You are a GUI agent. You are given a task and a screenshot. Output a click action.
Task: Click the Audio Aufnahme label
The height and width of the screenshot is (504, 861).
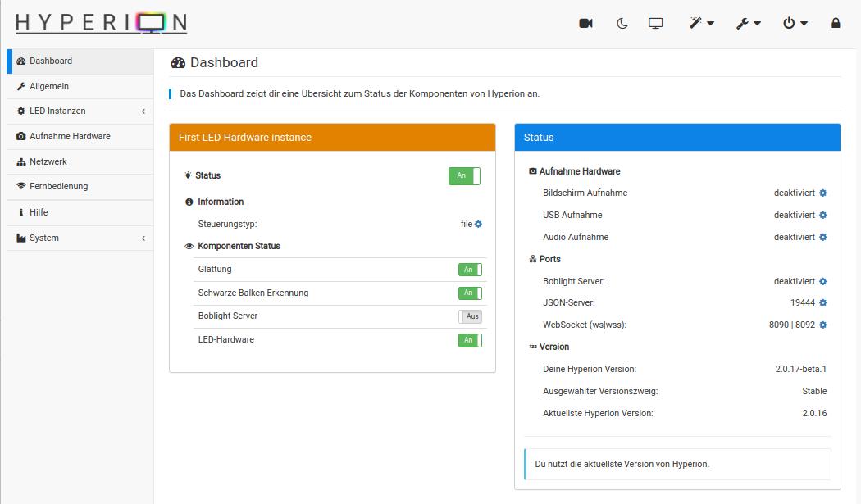[576, 237]
